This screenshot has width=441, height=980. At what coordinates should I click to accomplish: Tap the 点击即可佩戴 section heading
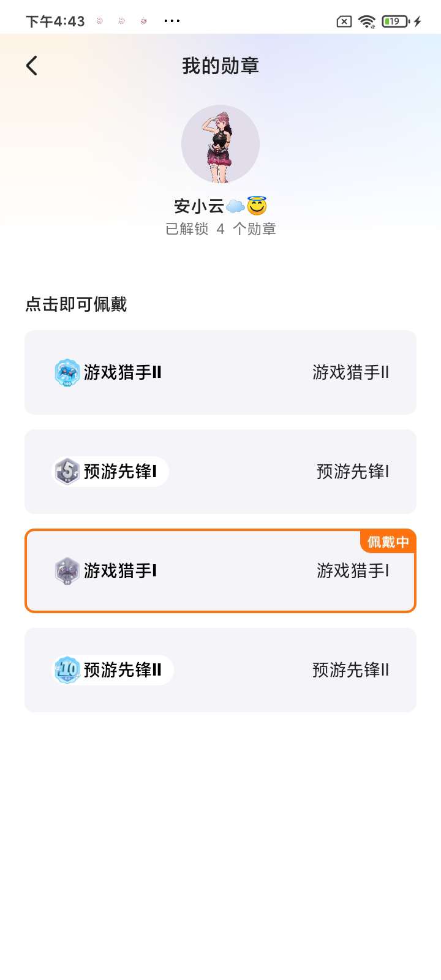tap(76, 304)
